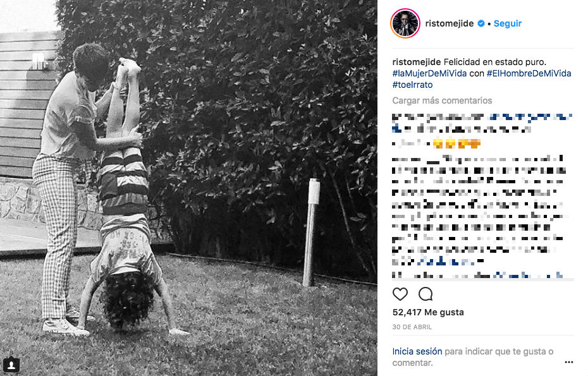Show tagged people icon on photo
The image size is (588, 376).
(x=11, y=365)
